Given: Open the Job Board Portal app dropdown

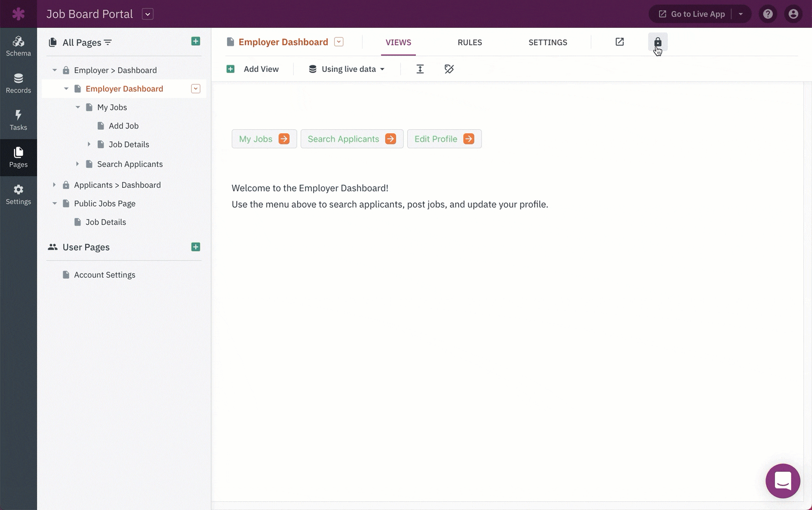Looking at the screenshot, I should pos(148,14).
